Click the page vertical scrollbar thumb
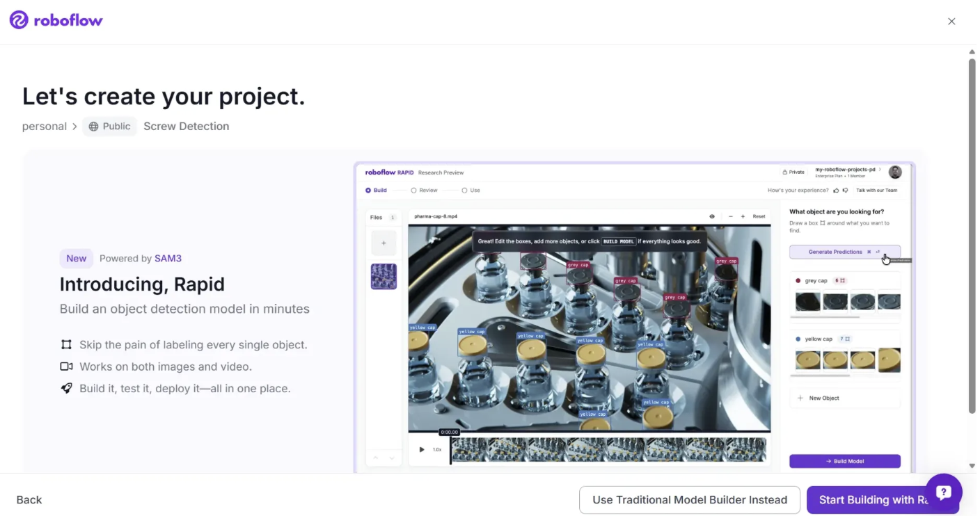The width and height of the screenshot is (980, 516). [x=972, y=235]
